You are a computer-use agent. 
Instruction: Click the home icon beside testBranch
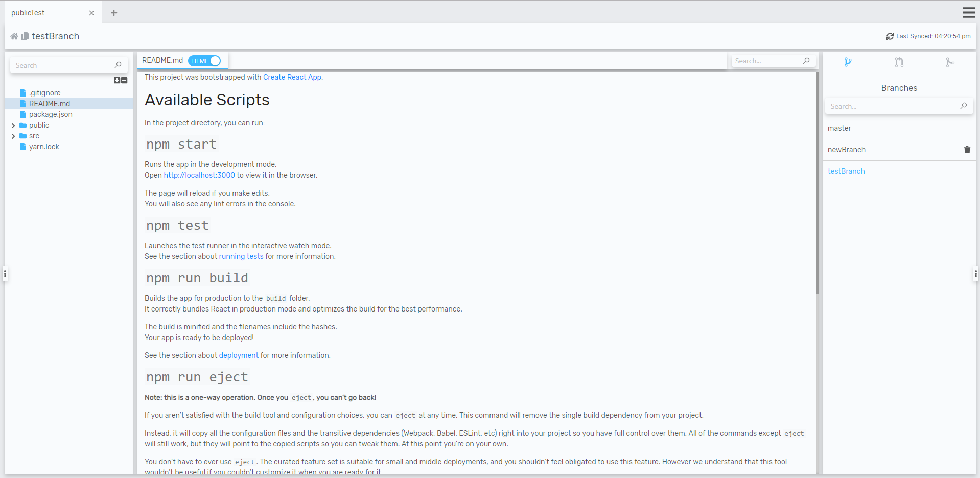[x=14, y=36]
